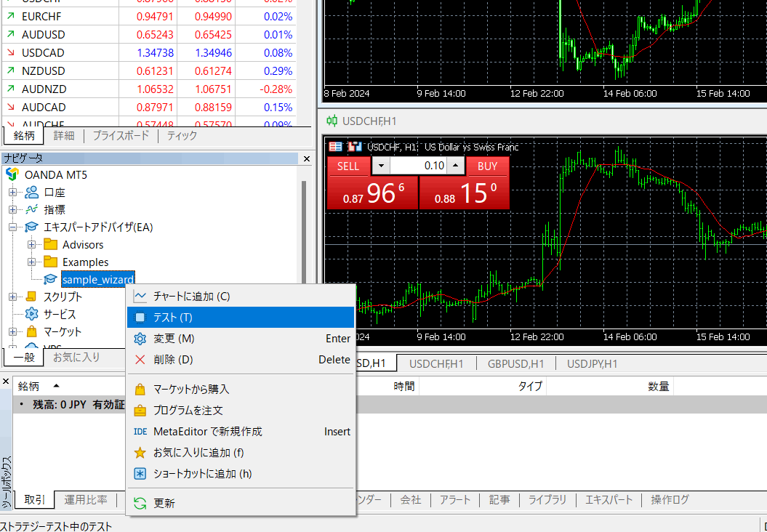Open the 操作ログ toolbox tab
Viewport: 767px width, 532px height.
coord(670,500)
